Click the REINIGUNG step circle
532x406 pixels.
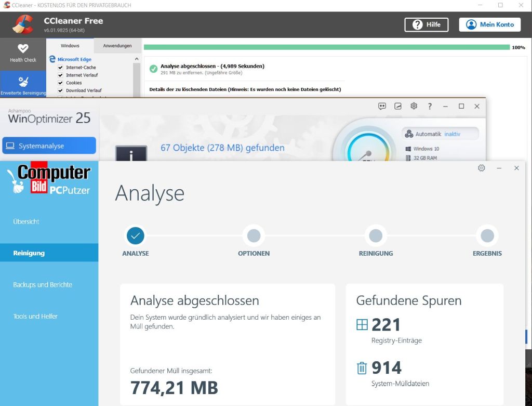pos(376,235)
